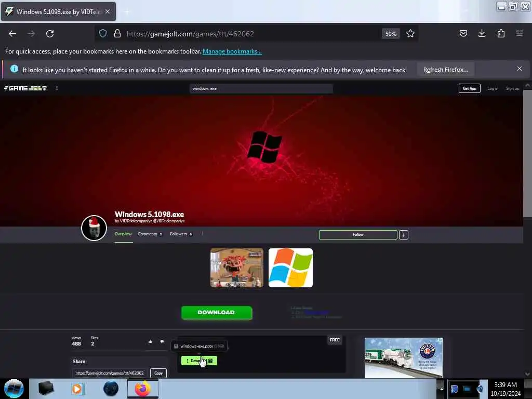This screenshot has width=532, height=399.
Task: Click the Get App button
Action: (x=470, y=88)
